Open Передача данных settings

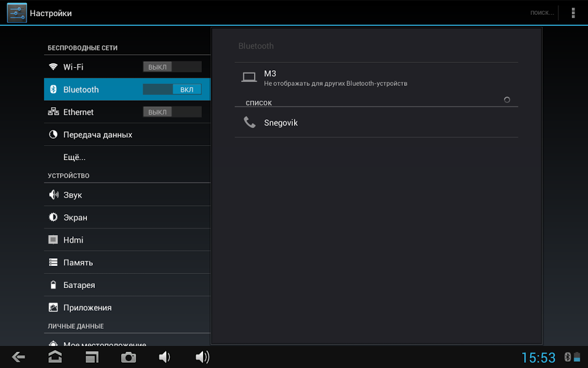coord(127,134)
